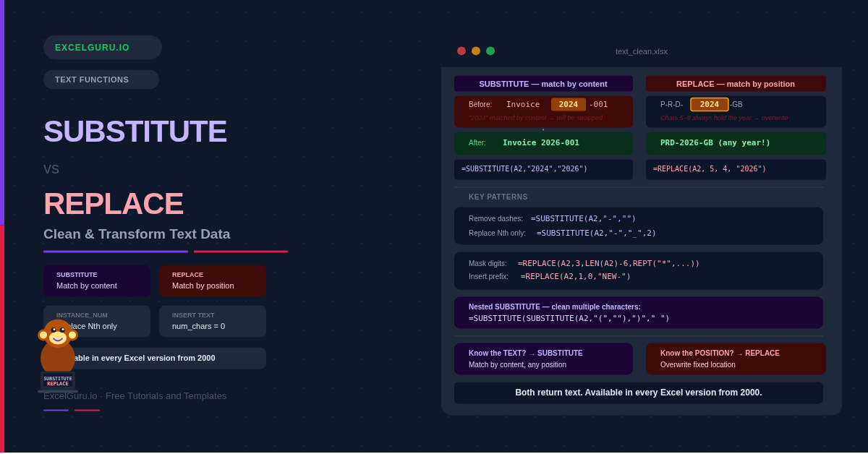
Task: Click the SUBSTITUTE Match by content card
Action: [x=97, y=280]
